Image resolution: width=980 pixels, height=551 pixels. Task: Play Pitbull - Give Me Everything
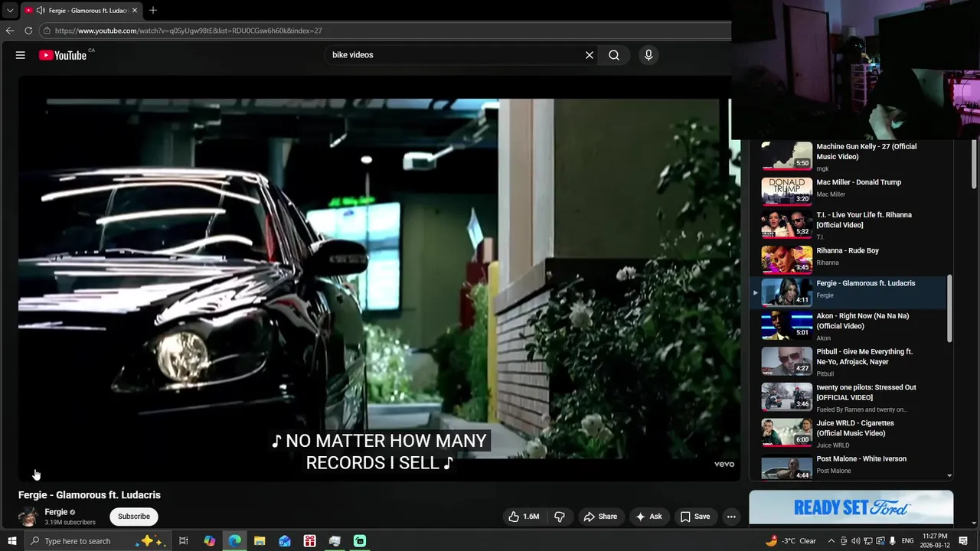[850, 362]
